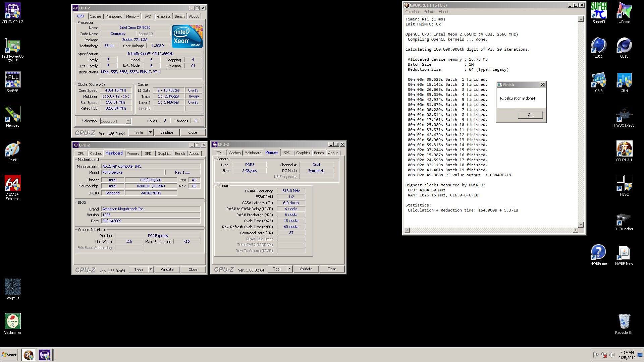Open Graphics tab in Memory CPU-Z window
This screenshot has width=644, height=362.
point(303,153)
